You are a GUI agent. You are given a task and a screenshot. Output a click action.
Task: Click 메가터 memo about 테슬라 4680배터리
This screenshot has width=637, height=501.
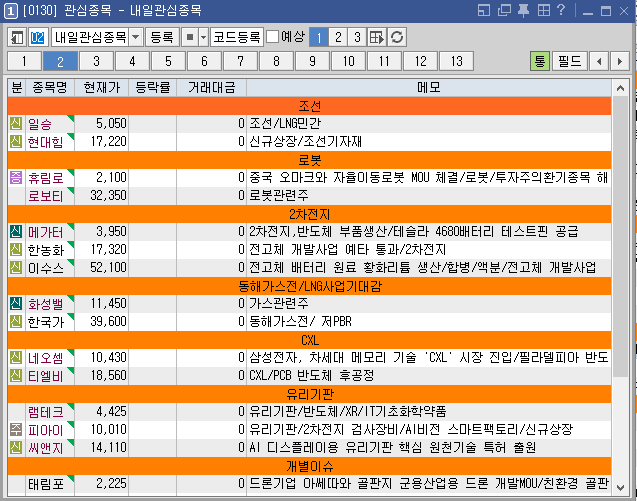click(x=414, y=232)
